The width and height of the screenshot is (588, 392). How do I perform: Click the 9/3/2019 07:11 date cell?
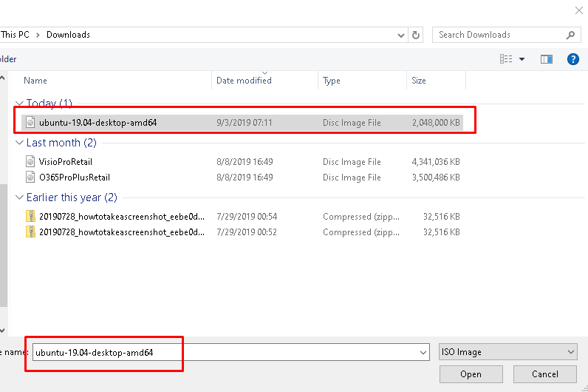click(x=245, y=122)
